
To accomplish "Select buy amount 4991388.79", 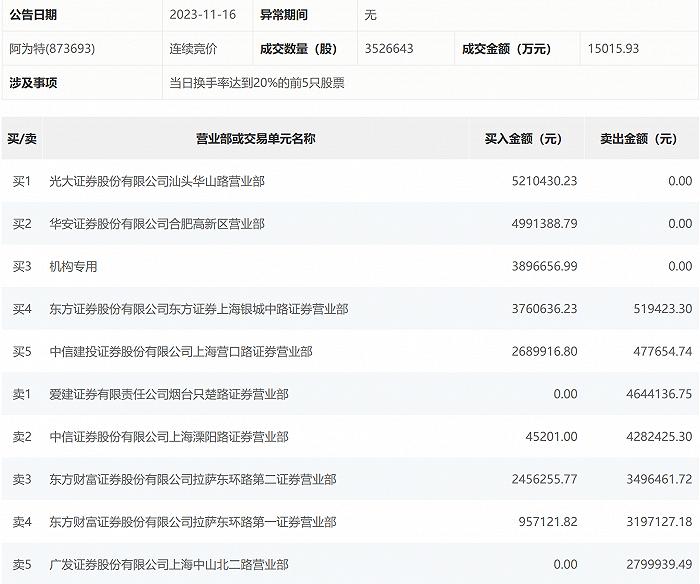I will pyautogui.click(x=544, y=223).
